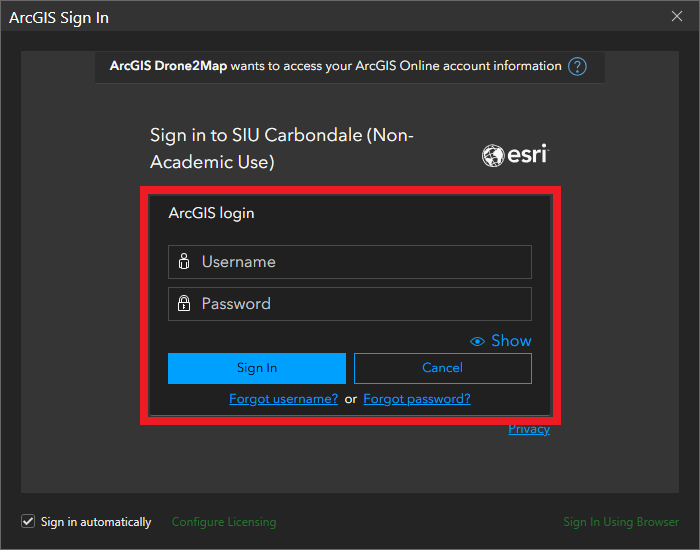The image size is (700, 550).
Task: Focus the Username input field
Action: pyautogui.click(x=360, y=262)
